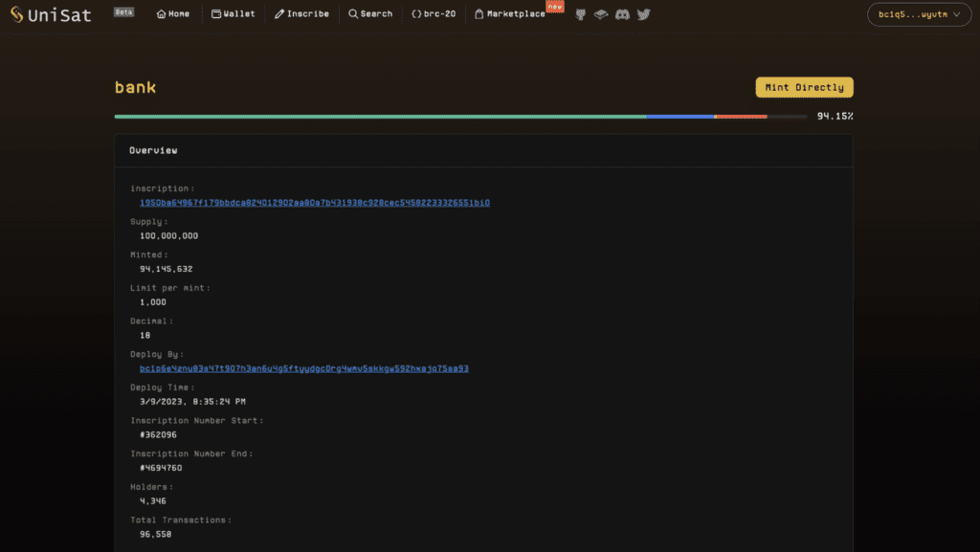Open the Wallet nav item

[234, 13]
